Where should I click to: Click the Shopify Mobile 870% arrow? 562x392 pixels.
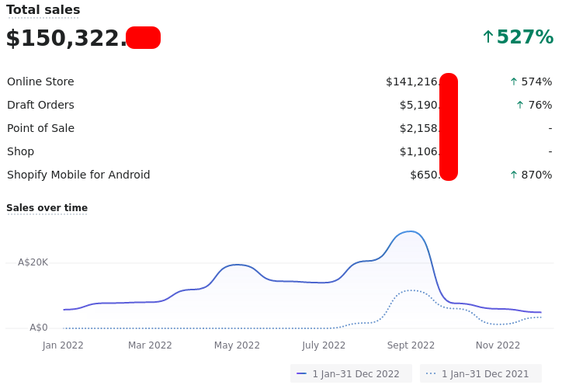(513, 175)
